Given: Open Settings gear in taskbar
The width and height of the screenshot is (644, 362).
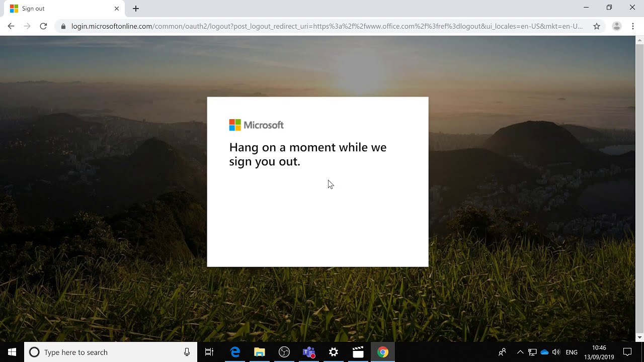Looking at the screenshot, I should tap(334, 352).
